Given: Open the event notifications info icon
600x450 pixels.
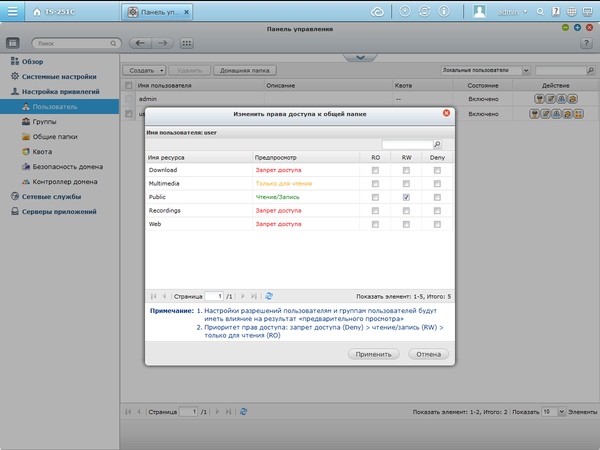Looking at the screenshot, I should click(x=444, y=11).
